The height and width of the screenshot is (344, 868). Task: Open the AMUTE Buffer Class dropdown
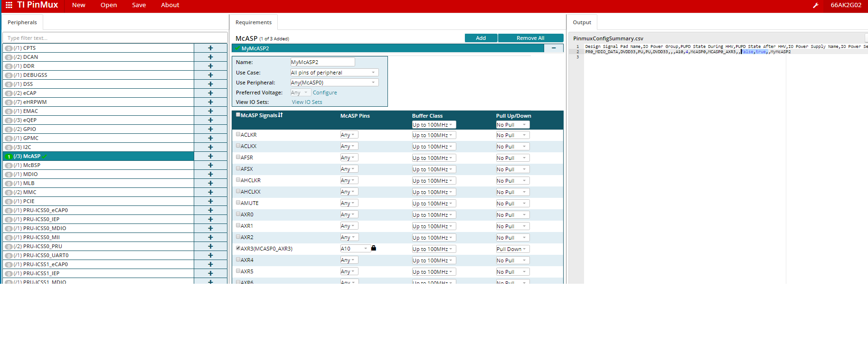434,204
